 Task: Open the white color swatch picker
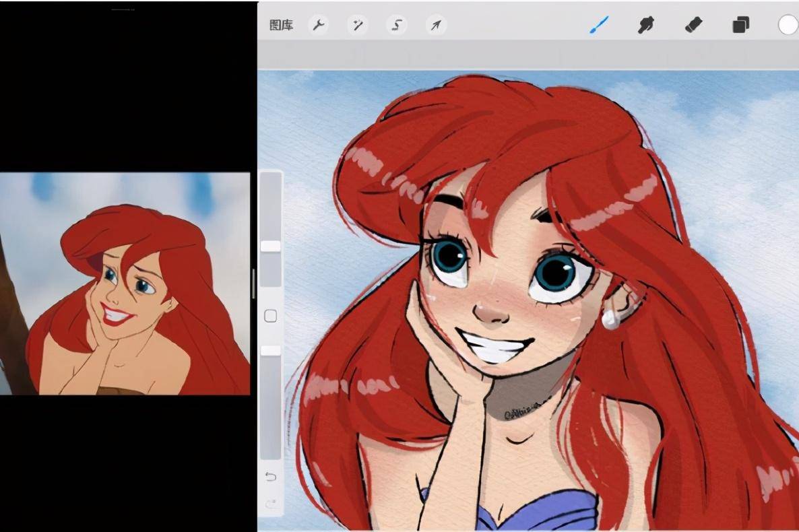point(788,25)
